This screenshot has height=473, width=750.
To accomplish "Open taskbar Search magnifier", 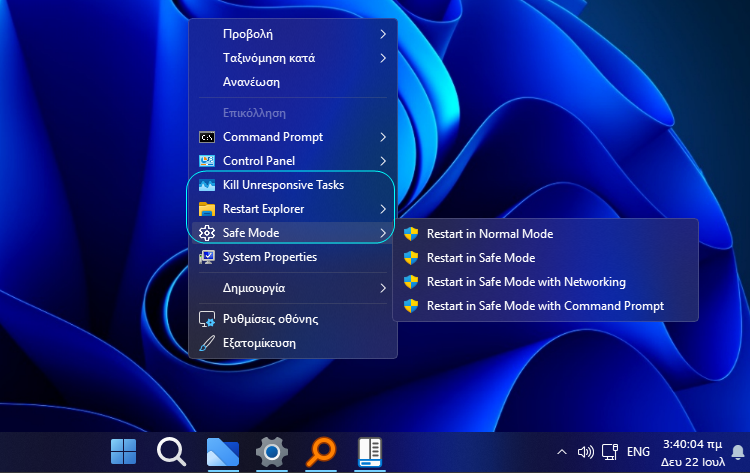I will [171, 451].
